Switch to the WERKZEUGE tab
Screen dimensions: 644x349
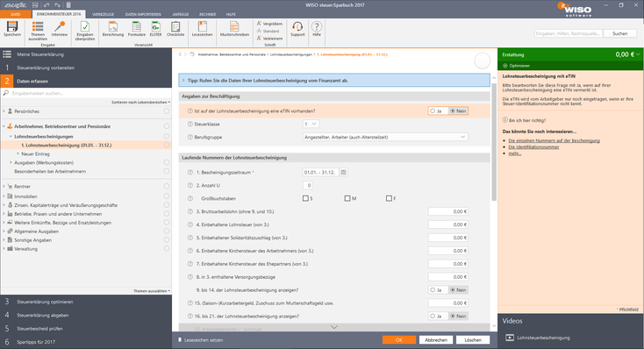(103, 14)
